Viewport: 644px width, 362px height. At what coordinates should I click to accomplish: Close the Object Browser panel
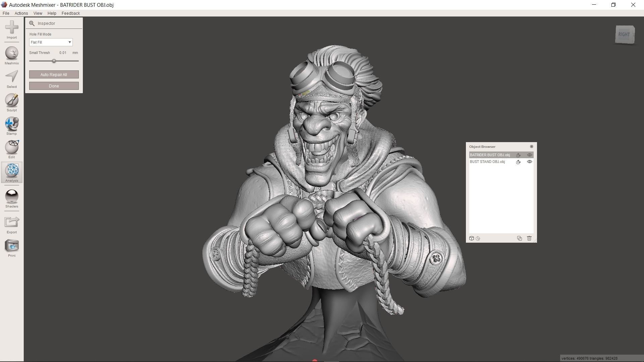click(x=531, y=146)
